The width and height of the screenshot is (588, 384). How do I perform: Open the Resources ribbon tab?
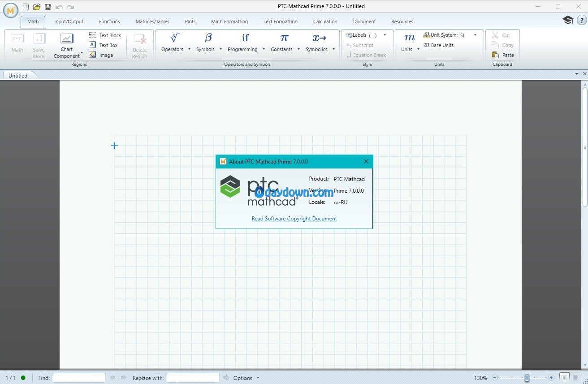402,22
